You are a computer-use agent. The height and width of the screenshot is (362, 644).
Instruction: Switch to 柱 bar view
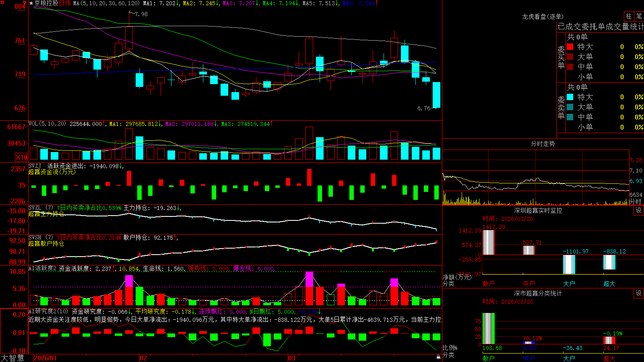629,16
